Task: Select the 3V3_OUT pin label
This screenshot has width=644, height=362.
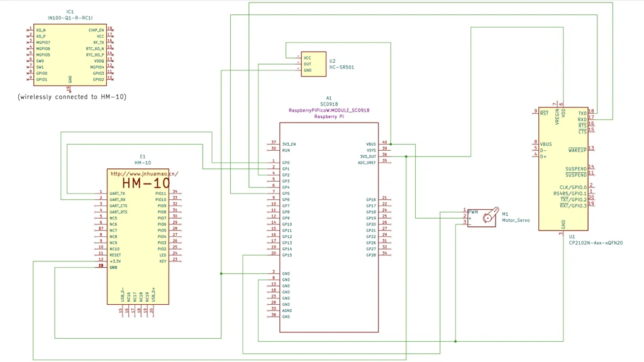Action: tap(369, 156)
